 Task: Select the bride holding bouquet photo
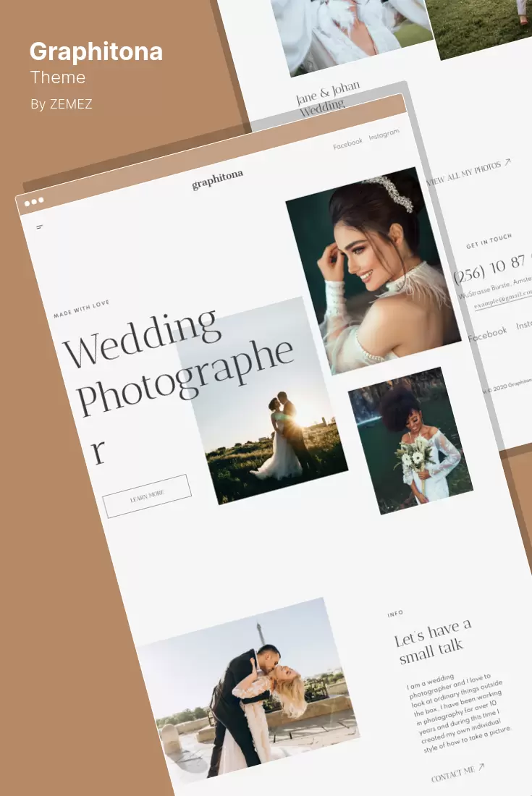pyautogui.click(x=410, y=441)
